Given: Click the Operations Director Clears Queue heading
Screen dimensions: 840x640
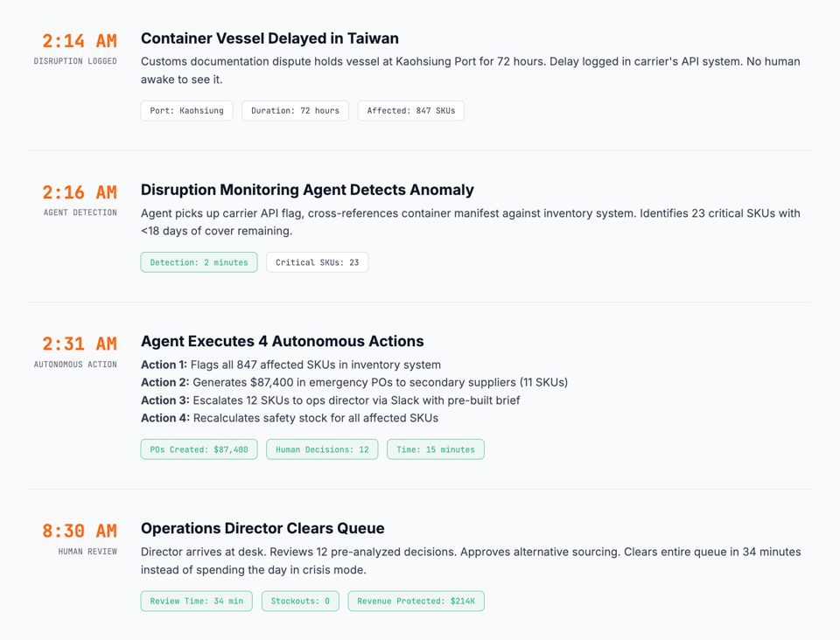Looking at the screenshot, I should pyautogui.click(x=262, y=528).
